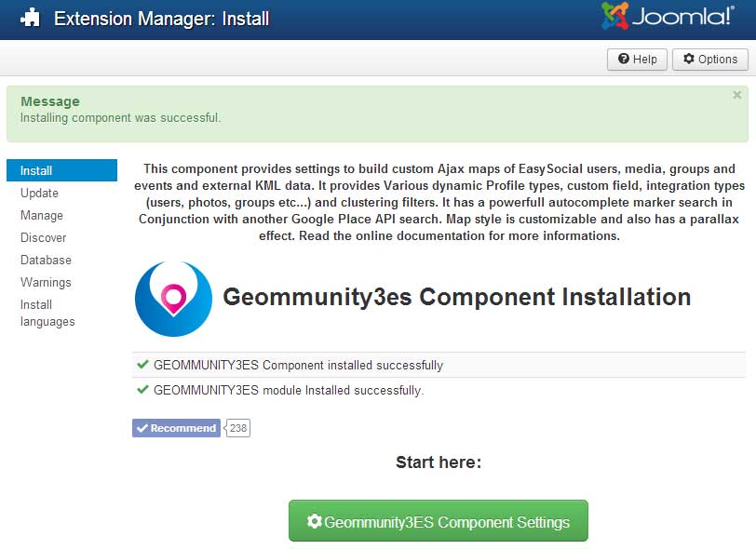Open the Manage sidebar item
This screenshot has width=756, height=549.
[42, 216]
